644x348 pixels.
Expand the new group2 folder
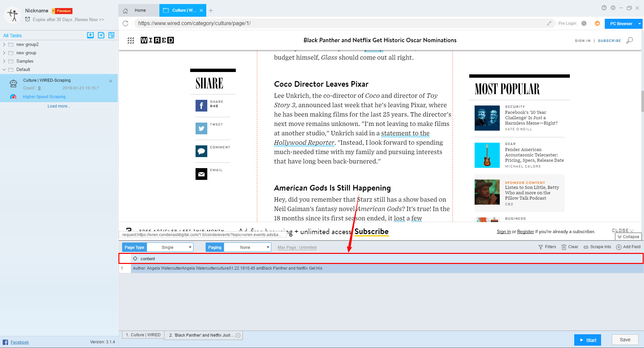point(4,44)
